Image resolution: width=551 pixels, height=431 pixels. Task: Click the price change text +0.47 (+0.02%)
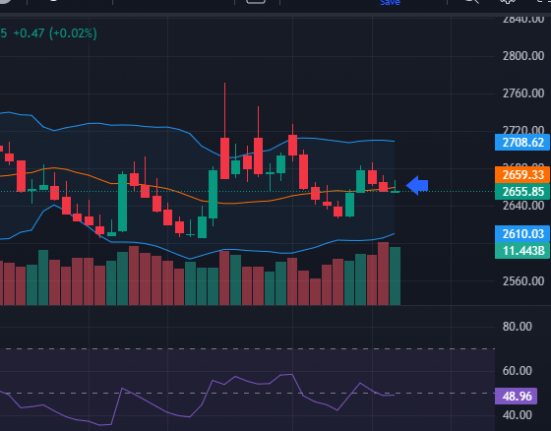(x=55, y=33)
